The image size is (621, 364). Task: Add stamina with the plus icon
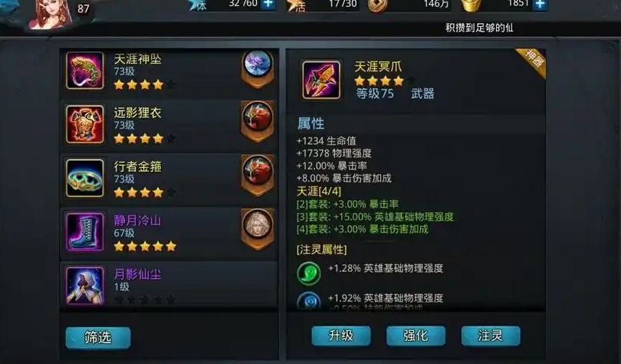tap(268, 5)
